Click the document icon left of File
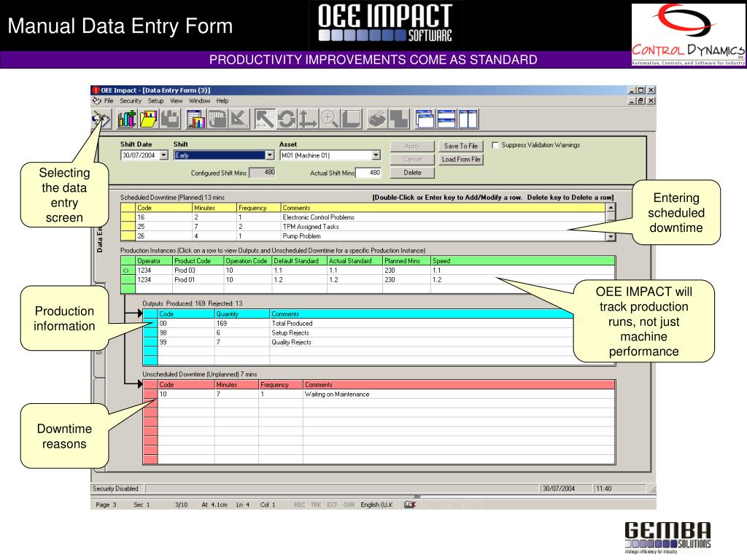 [97, 101]
